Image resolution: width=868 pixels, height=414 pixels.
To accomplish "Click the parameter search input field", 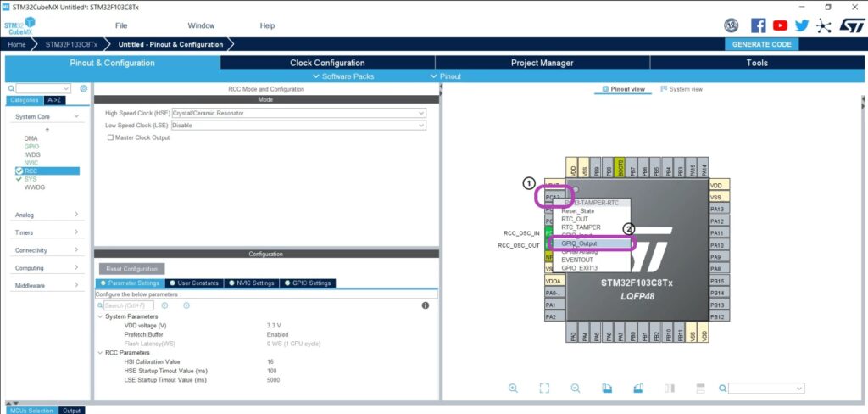I will click(x=127, y=305).
